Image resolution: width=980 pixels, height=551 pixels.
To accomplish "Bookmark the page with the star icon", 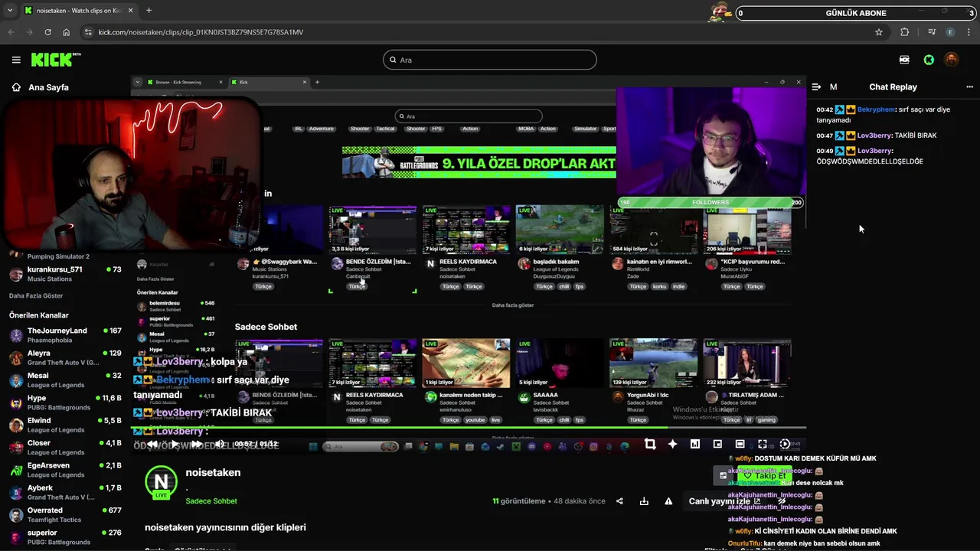I will [879, 32].
